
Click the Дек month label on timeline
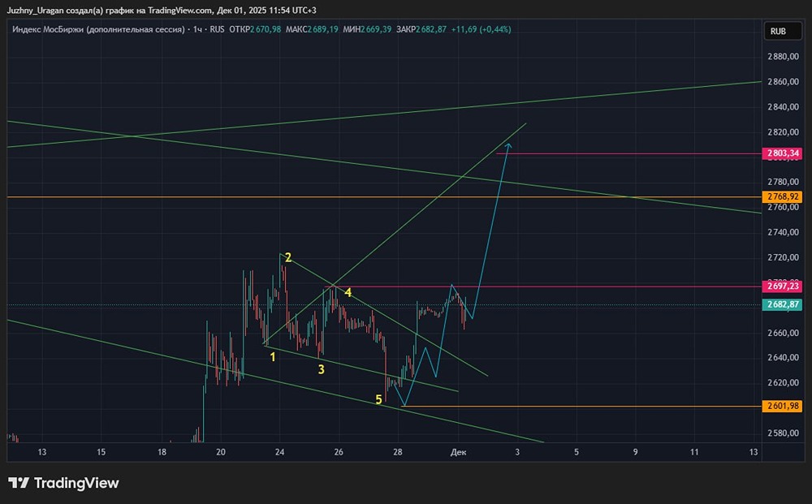click(x=459, y=452)
